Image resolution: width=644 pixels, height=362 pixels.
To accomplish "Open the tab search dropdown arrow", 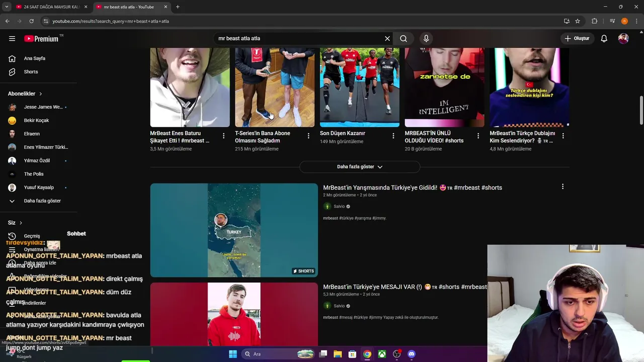I will (7, 7).
